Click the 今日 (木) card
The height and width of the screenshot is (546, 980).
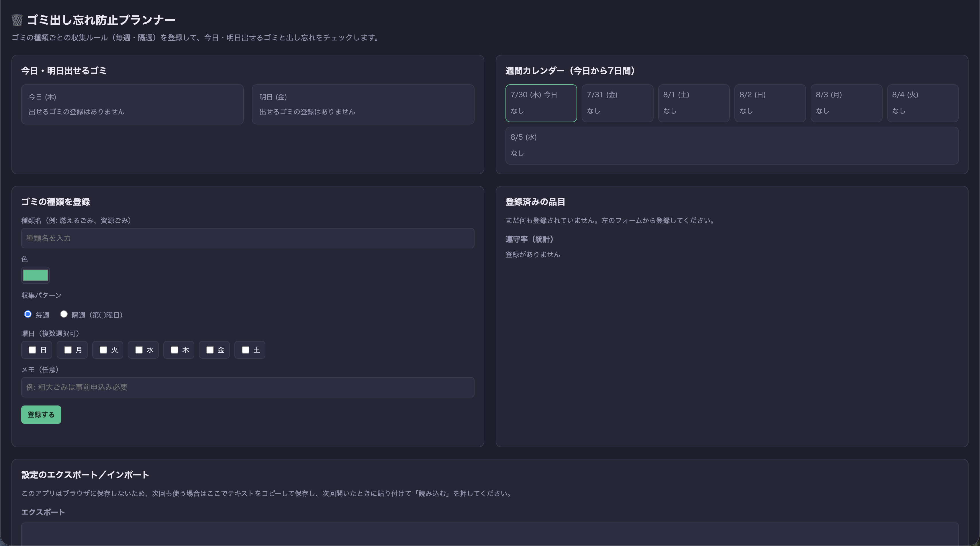pyautogui.click(x=132, y=104)
